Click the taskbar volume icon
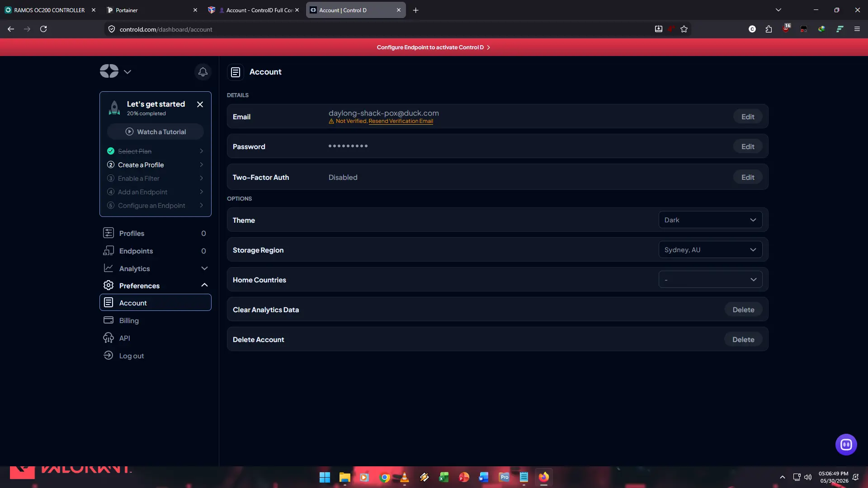The image size is (868, 488). 808,477
